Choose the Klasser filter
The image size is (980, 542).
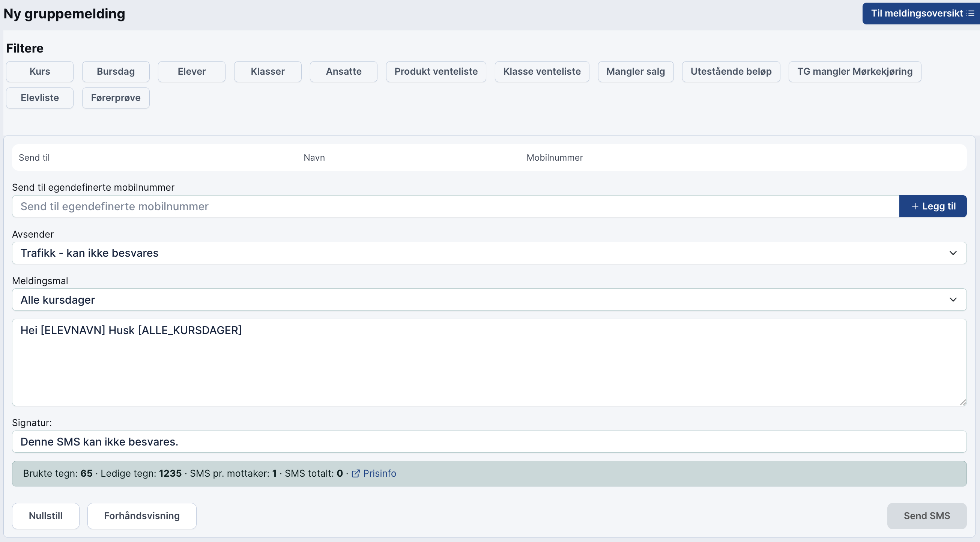click(268, 72)
